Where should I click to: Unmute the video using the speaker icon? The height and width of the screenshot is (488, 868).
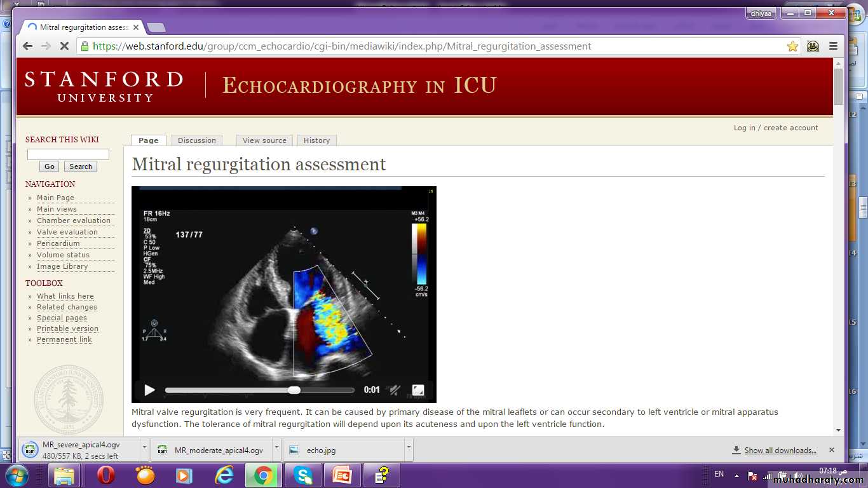point(395,390)
